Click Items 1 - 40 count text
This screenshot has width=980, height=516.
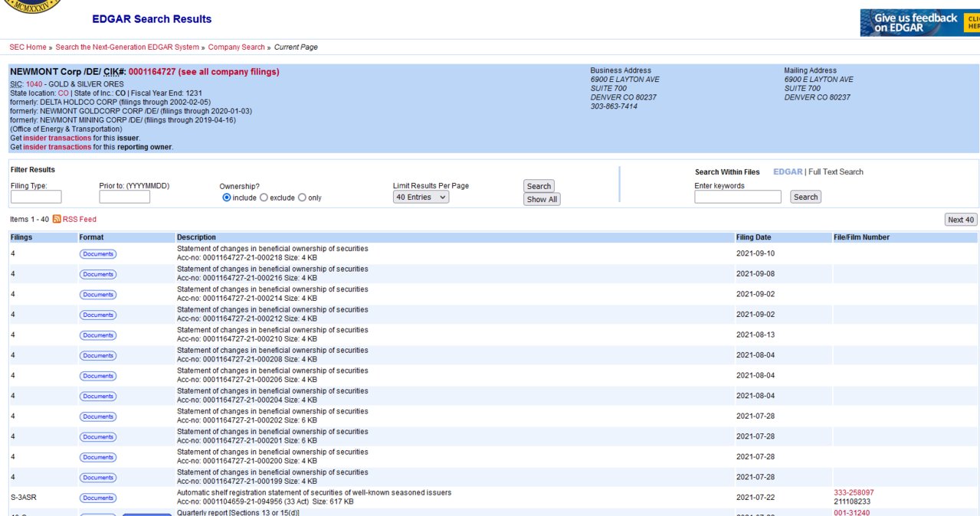click(x=29, y=220)
